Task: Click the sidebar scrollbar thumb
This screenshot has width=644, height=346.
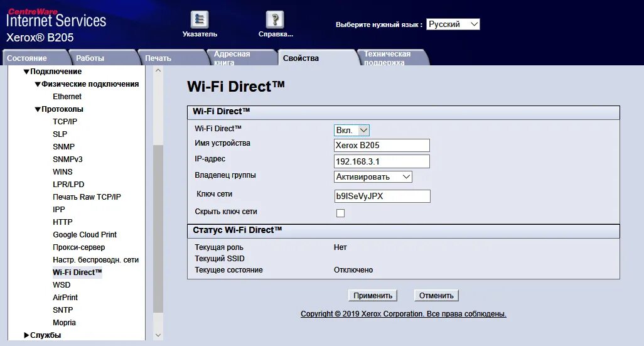Action: click(158, 229)
